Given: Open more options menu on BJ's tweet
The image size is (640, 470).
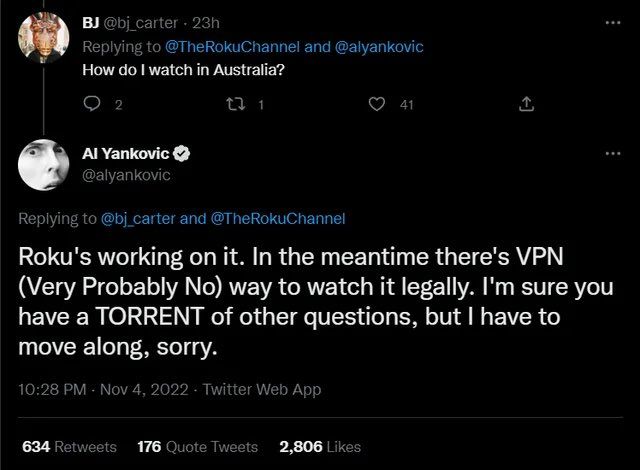Looking at the screenshot, I should tap(613, 20).
